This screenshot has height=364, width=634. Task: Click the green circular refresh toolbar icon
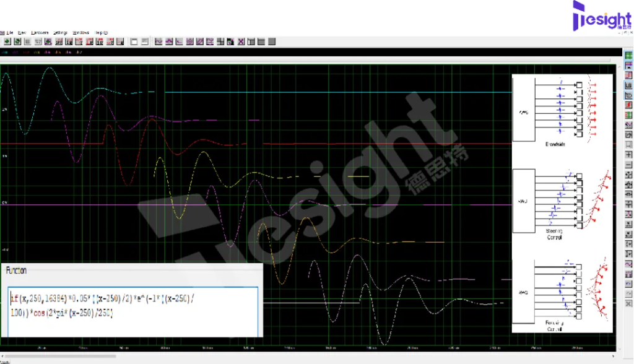tap(17, 41)
